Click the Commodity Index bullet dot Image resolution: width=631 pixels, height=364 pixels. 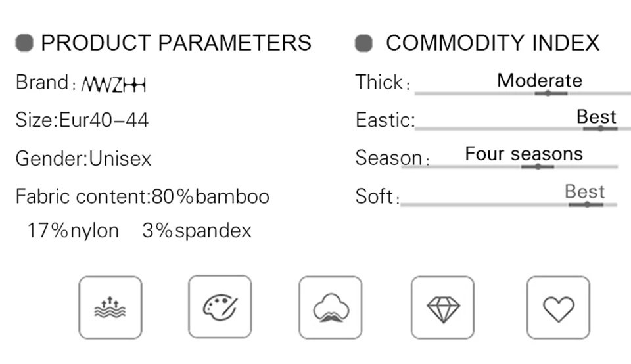pyautogui.click(x=363, y=43)
